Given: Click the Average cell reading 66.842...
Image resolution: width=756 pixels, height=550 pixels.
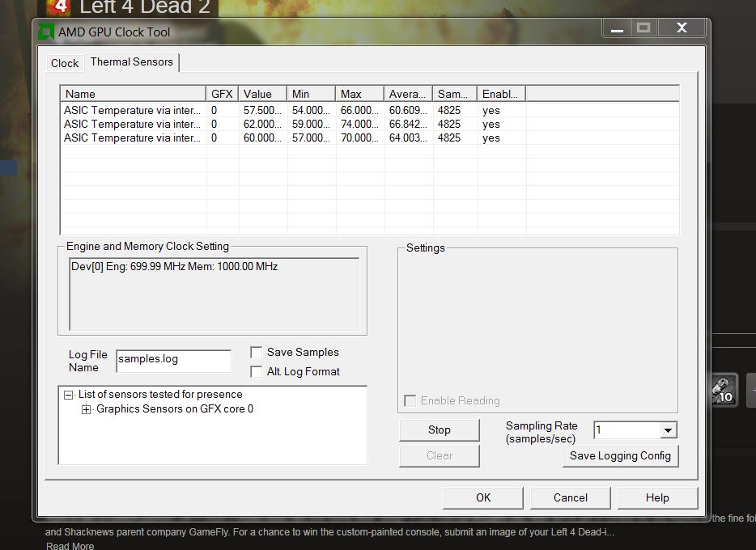Looking at the screenshot, I should click(409, 125).
